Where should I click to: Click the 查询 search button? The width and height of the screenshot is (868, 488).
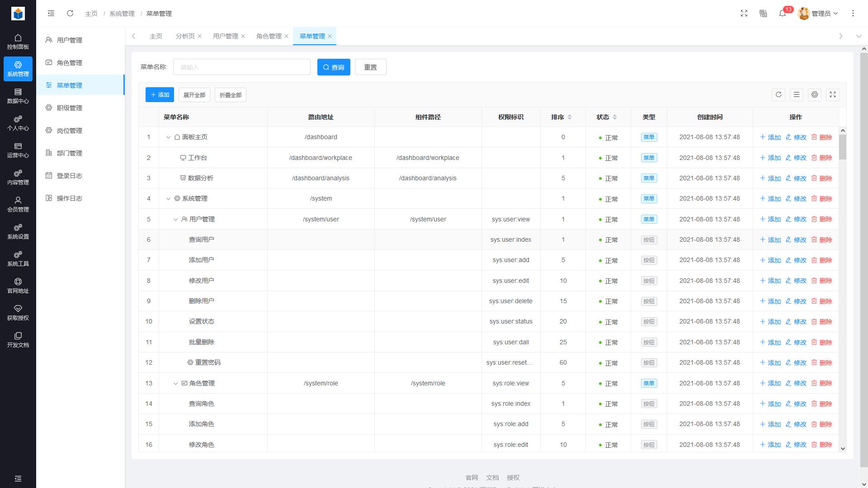[334, 67]
